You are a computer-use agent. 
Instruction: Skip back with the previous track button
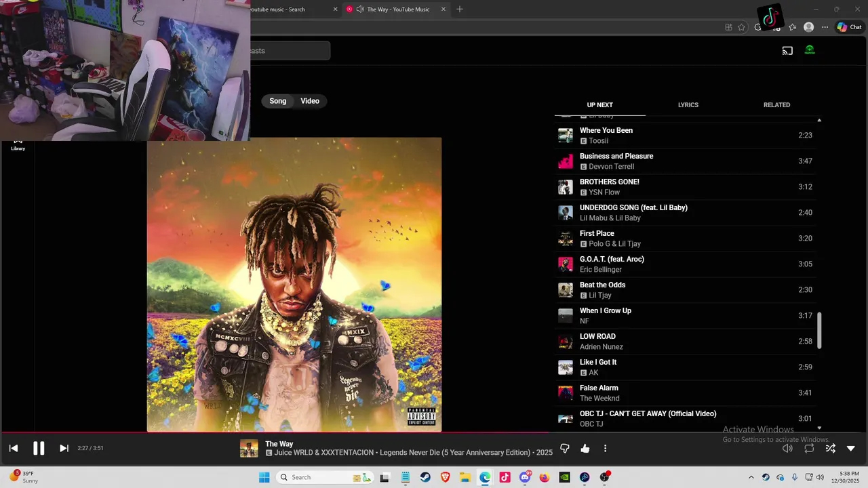tap(14, 448)
